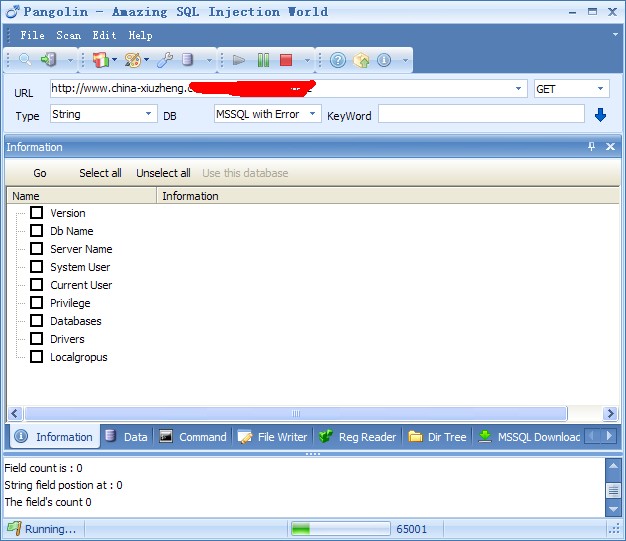Open the Reg Reader tab
Image resolution: width=626 pixels, height=541 pixels.
coord(358,436)
